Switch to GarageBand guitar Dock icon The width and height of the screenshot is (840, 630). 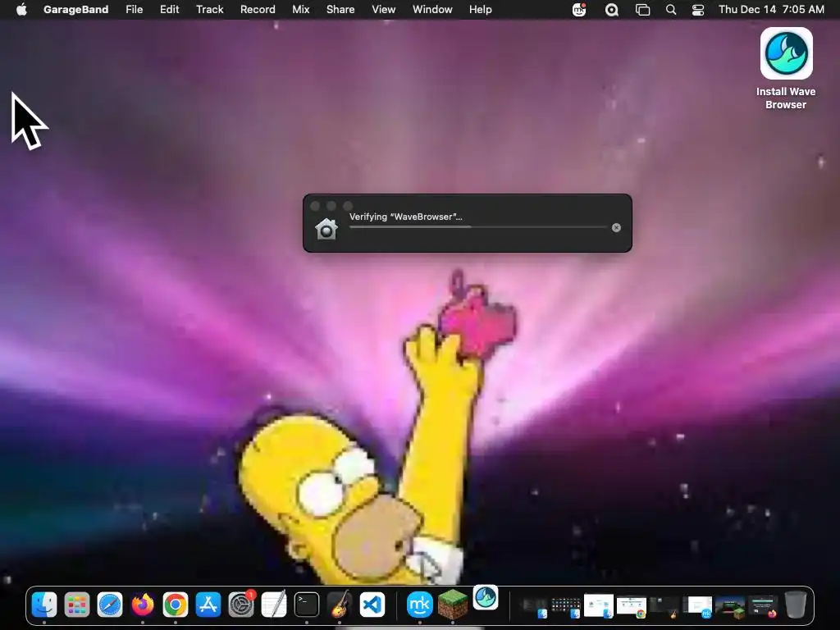[340, 605]
